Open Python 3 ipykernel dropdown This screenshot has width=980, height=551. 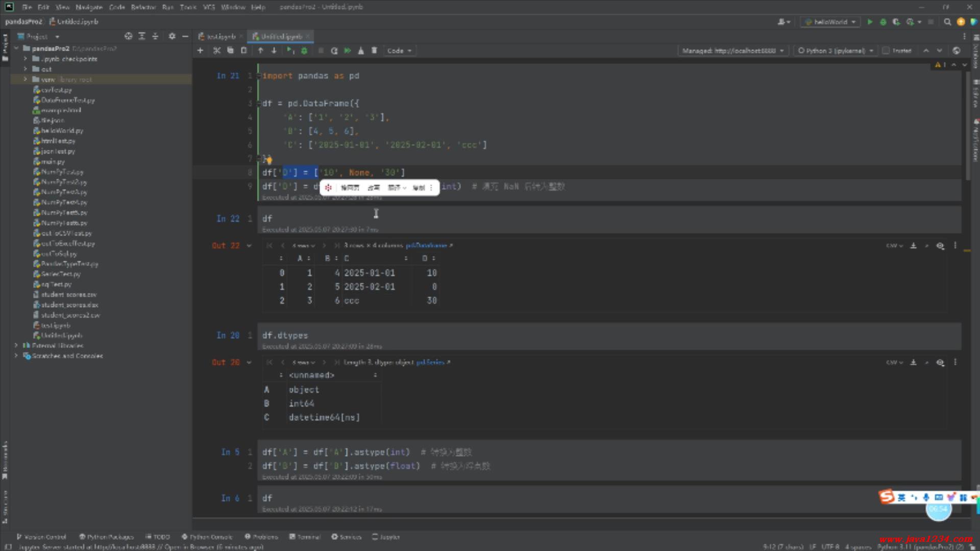(x=836, y=51)
